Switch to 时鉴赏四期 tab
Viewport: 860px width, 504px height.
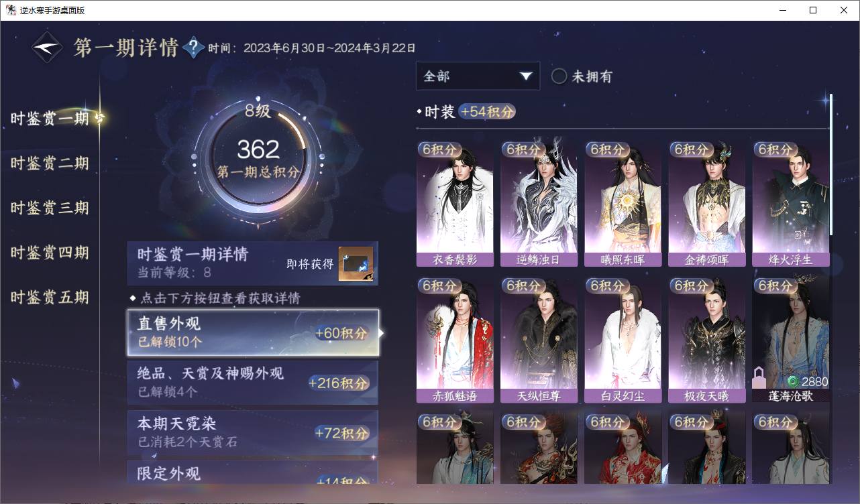point(50,253)
